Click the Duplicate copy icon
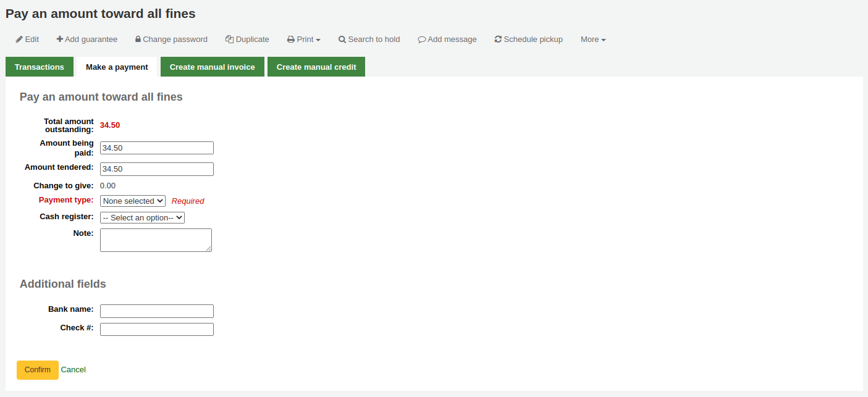 pos(229,40)
